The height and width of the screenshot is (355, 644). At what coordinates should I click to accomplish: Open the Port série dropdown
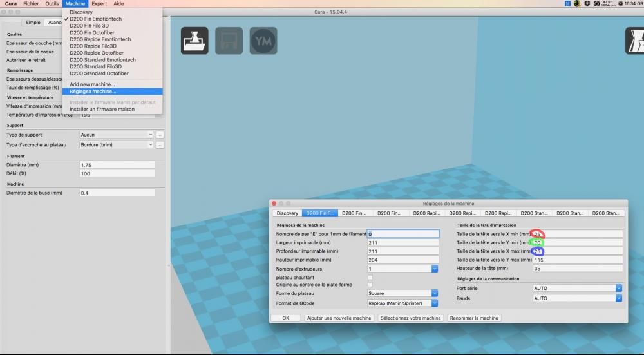click(578, 288)
